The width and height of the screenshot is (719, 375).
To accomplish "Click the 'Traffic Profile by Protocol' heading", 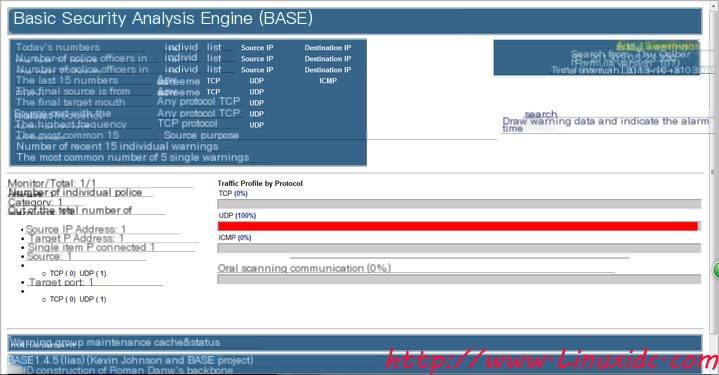I will click(260, 183).
